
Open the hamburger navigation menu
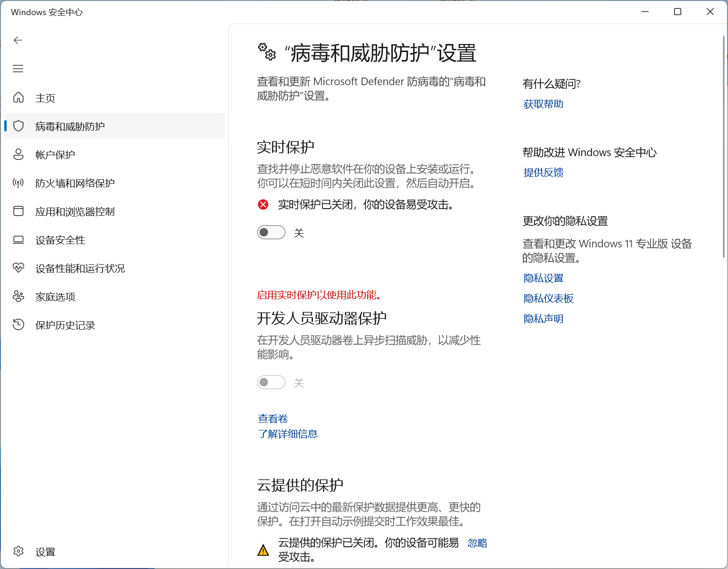coord(18,69)
